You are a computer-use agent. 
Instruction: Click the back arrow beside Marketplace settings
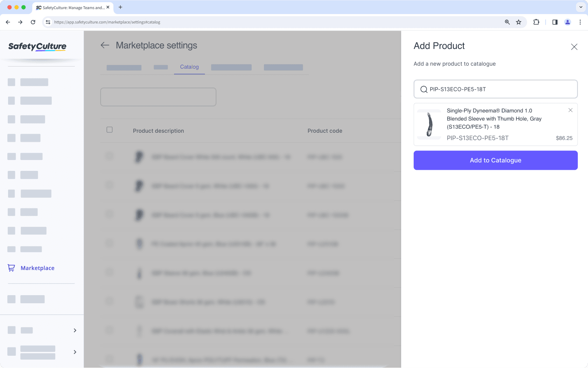pyautogui.click(x=105, y=45)
